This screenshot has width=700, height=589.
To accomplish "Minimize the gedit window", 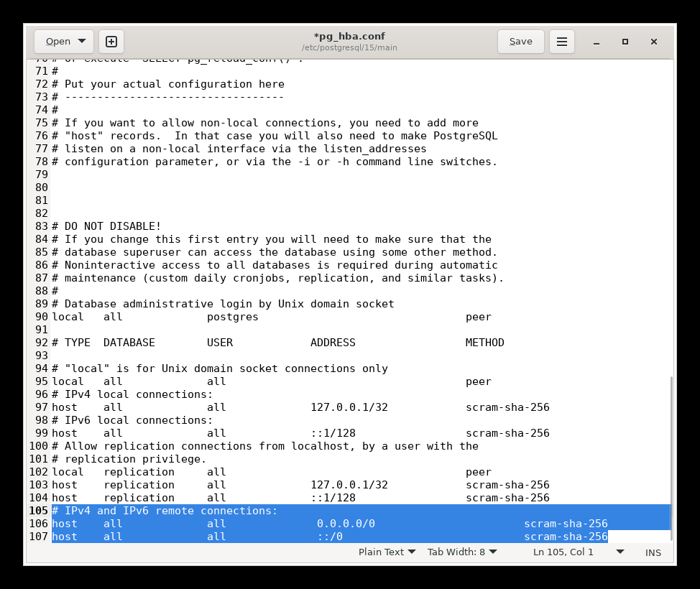I will pos(597,42).
